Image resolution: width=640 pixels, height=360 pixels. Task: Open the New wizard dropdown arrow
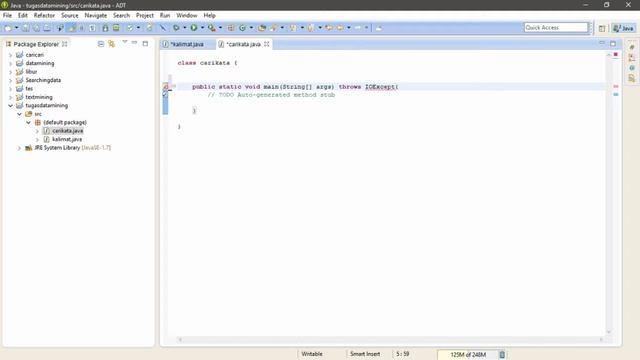click(17, 28)
